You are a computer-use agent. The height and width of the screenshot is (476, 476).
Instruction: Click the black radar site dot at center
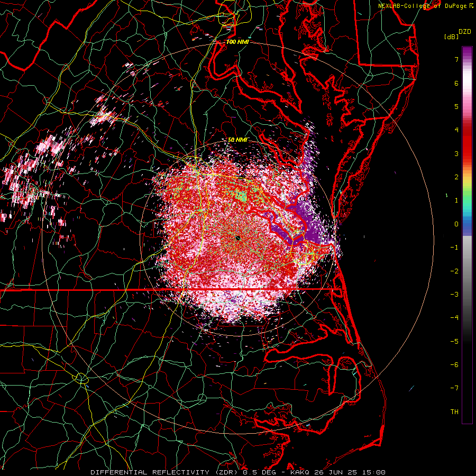pos(238,237)
